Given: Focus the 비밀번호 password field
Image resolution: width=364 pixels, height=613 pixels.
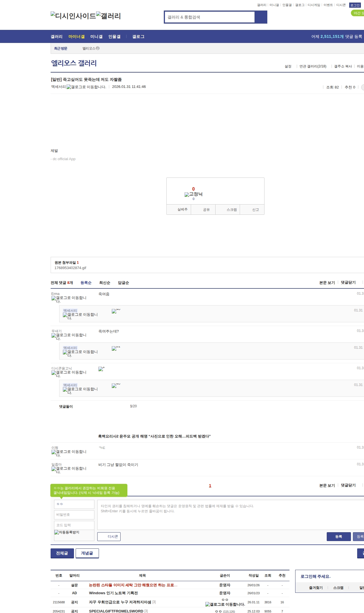Looking at the screenshot, I should (x=74, y=515).
